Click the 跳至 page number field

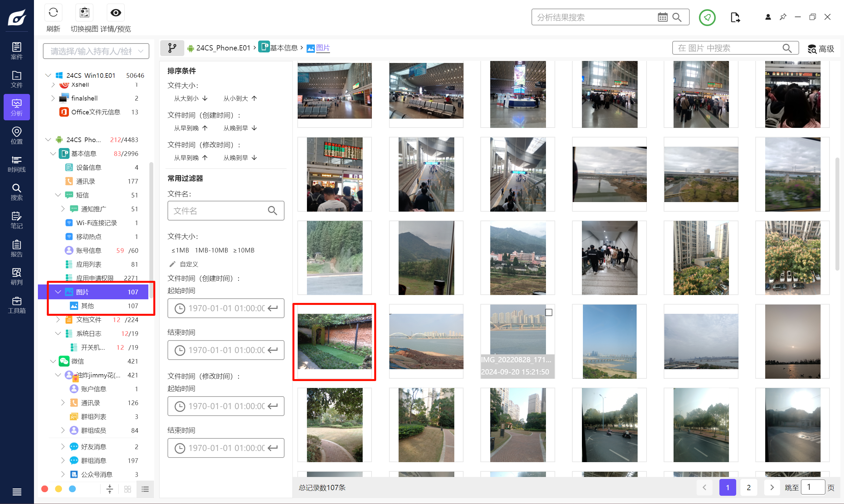pos(813,488)
